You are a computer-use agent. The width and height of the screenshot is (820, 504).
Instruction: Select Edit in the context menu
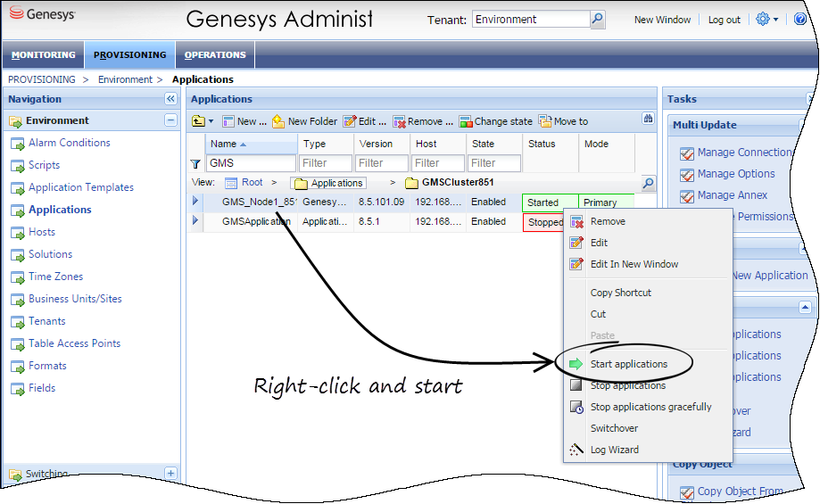[x=648, y=244]
